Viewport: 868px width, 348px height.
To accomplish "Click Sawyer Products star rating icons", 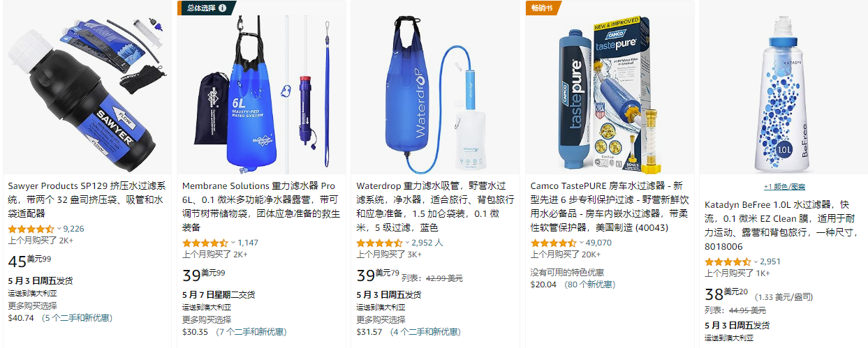I will 31,229.
